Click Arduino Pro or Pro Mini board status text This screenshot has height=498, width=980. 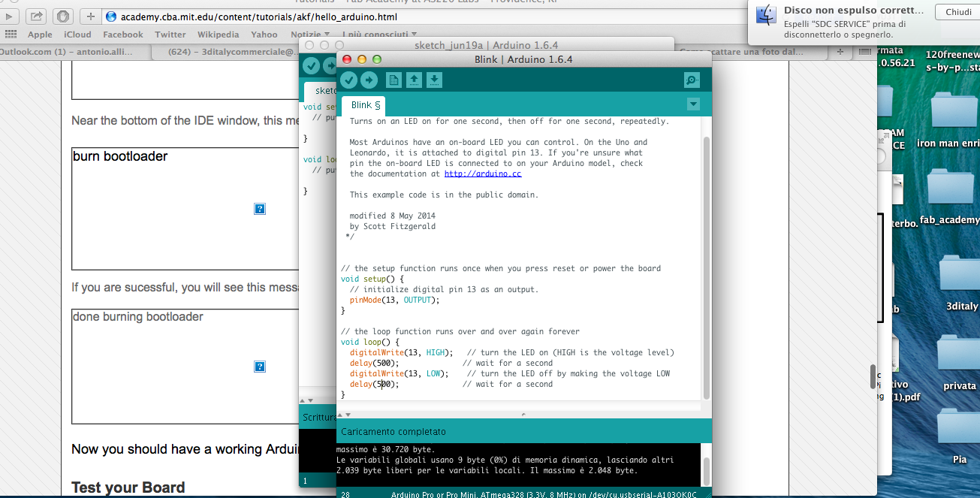tap(544, 494)
